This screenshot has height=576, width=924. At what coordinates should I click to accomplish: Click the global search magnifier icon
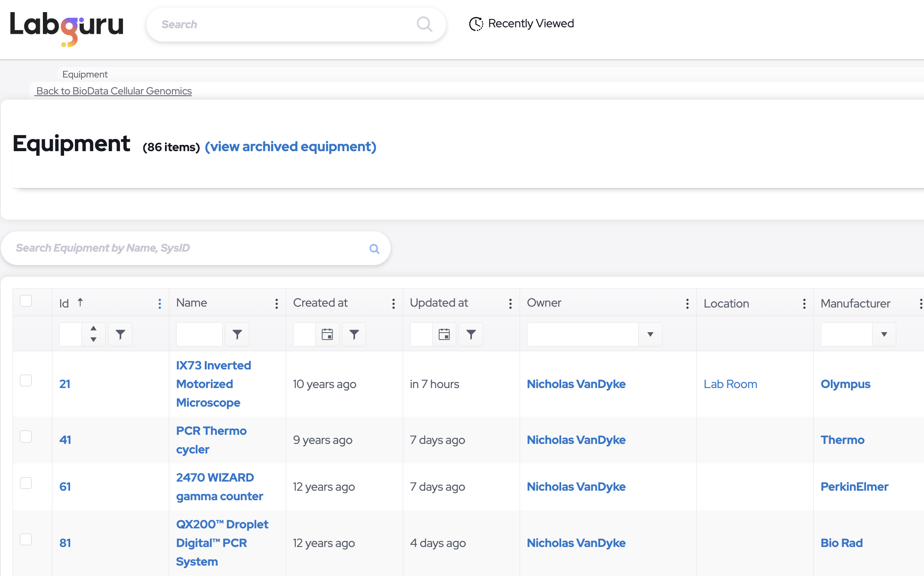coord(424,24)
